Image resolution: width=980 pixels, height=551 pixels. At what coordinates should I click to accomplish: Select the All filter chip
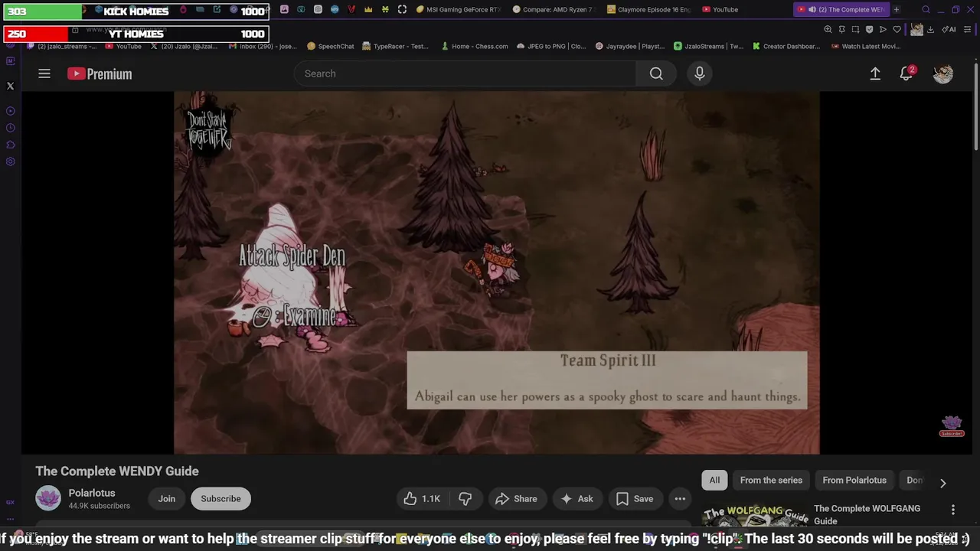714,481
